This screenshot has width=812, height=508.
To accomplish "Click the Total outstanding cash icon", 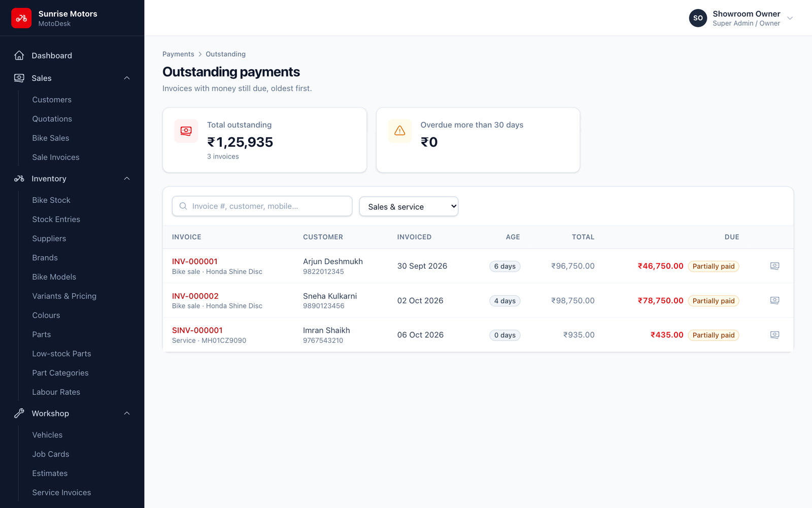I will [x=186, y=131].
